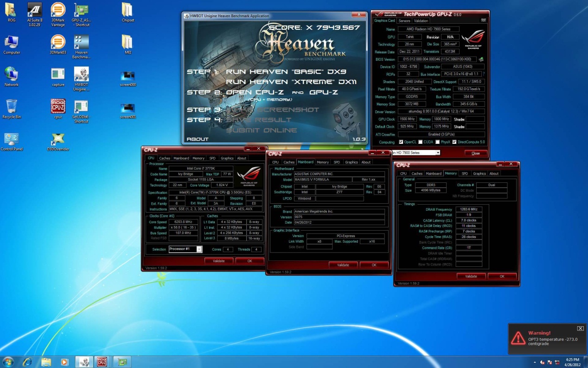Open the screen001 image file

[128, 110]
